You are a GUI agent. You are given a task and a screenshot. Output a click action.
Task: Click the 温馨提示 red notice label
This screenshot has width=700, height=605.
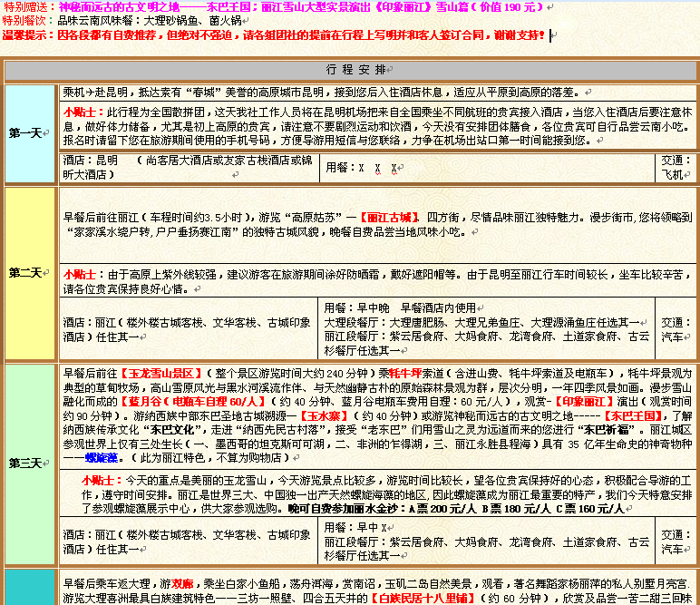27,34
